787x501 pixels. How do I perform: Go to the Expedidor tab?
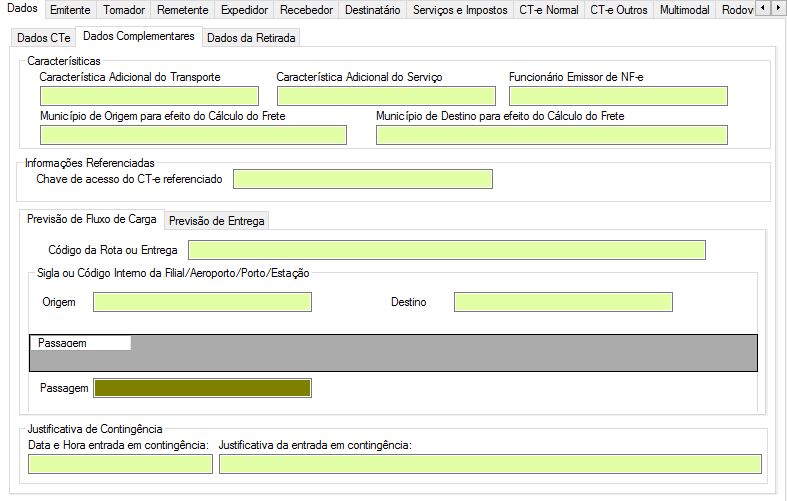244,10
